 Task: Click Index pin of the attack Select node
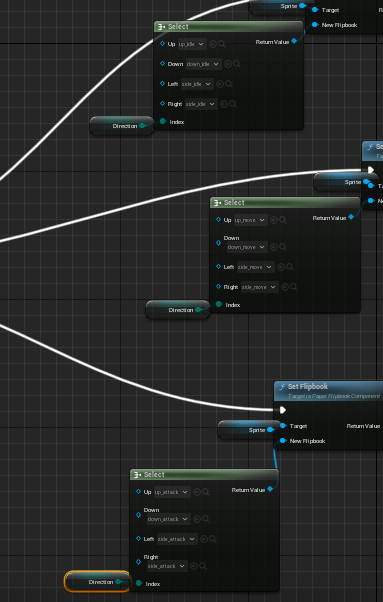click(x=139, y=583)
